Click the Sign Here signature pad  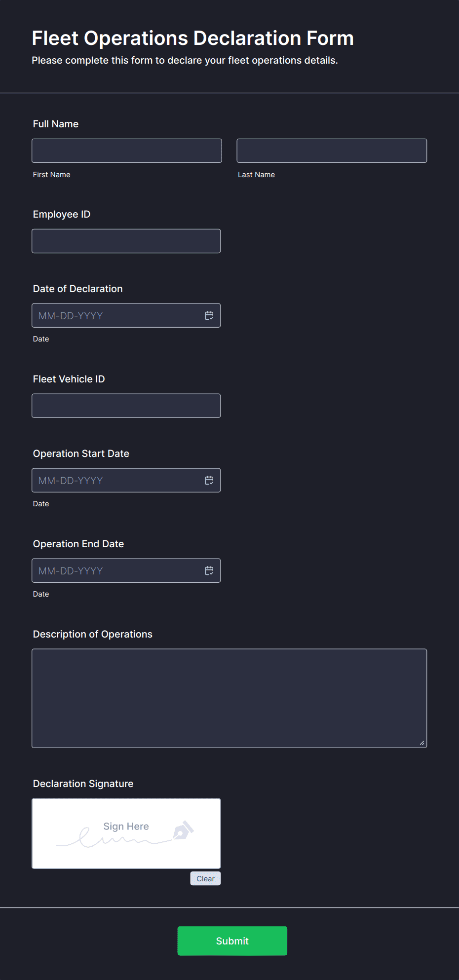[126, 833]
